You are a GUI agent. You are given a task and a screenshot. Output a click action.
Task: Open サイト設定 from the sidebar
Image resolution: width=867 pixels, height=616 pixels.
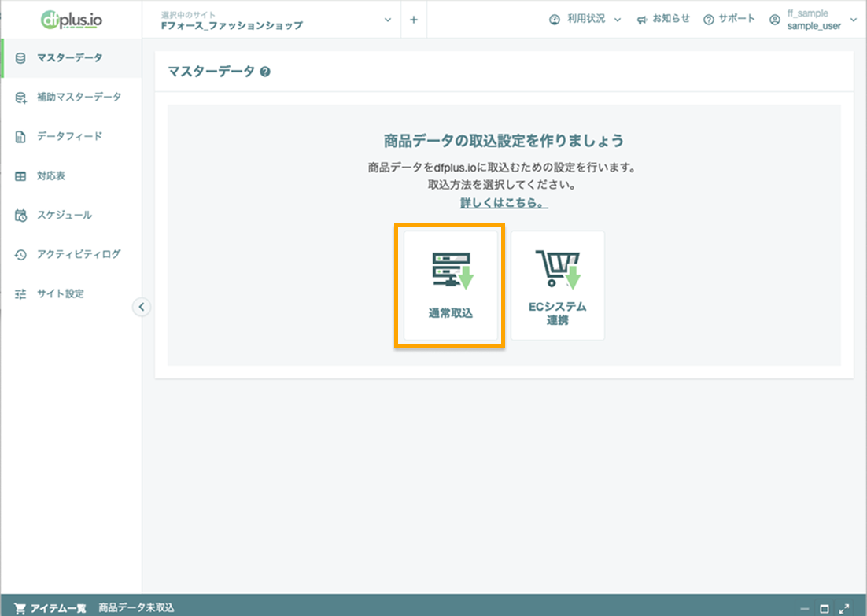pyautogui.click(x=56, y=293)
